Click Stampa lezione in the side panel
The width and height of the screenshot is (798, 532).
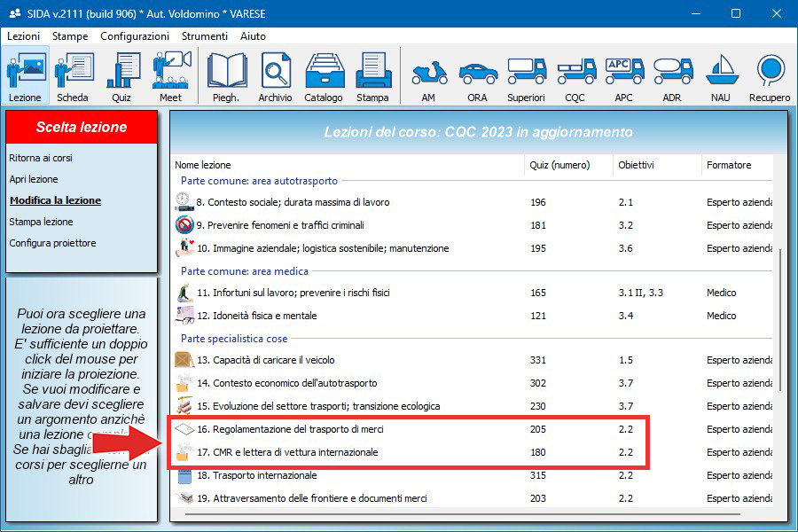41,222
